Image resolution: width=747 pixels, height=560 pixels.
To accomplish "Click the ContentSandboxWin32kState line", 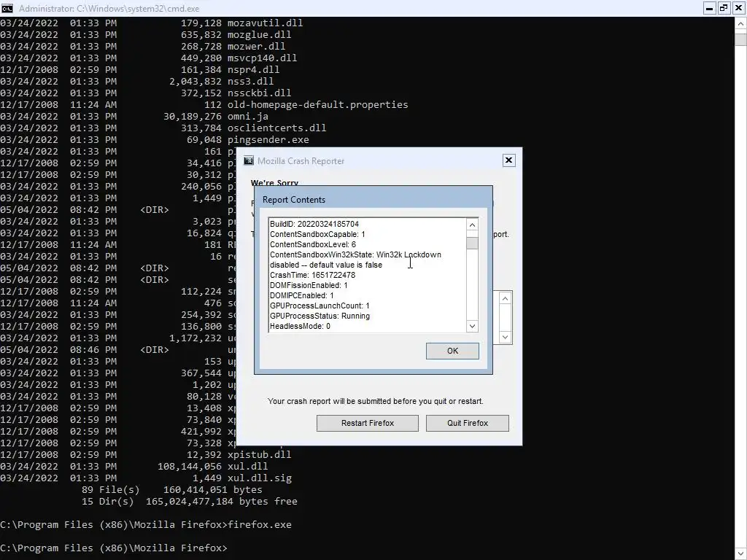I will [x=355, y=254].
